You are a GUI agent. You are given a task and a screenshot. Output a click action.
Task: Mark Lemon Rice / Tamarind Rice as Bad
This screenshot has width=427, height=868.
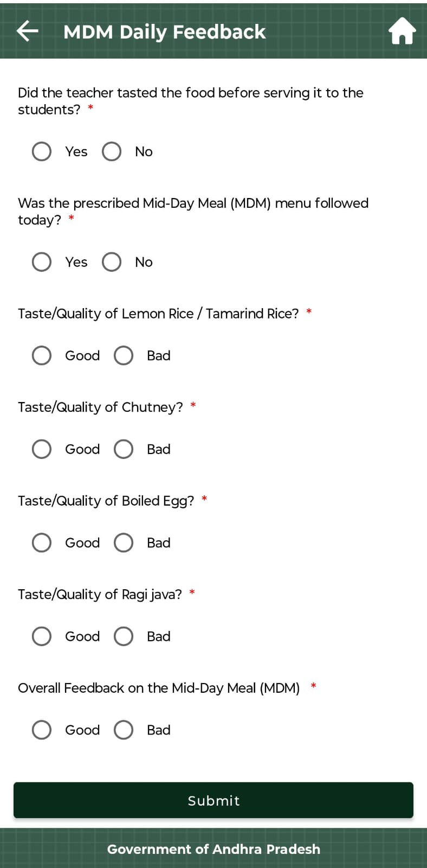coord(124,356)
